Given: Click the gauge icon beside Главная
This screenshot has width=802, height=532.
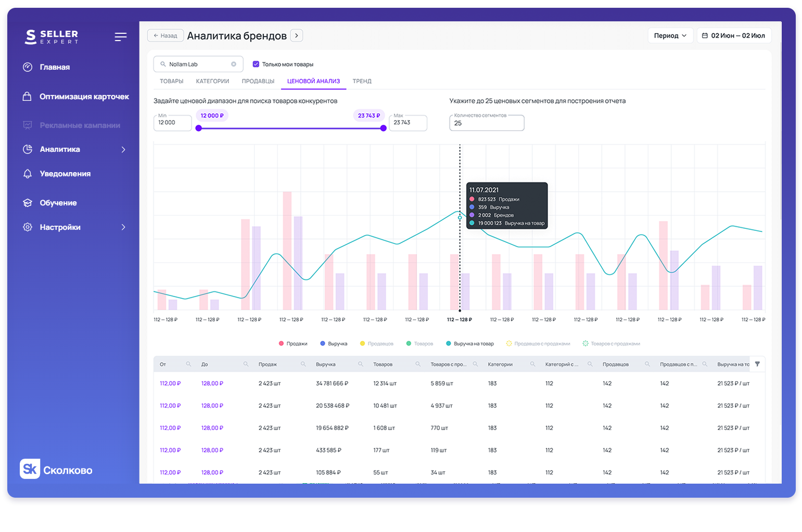Looking at the screenshot, I should (28, 67).
